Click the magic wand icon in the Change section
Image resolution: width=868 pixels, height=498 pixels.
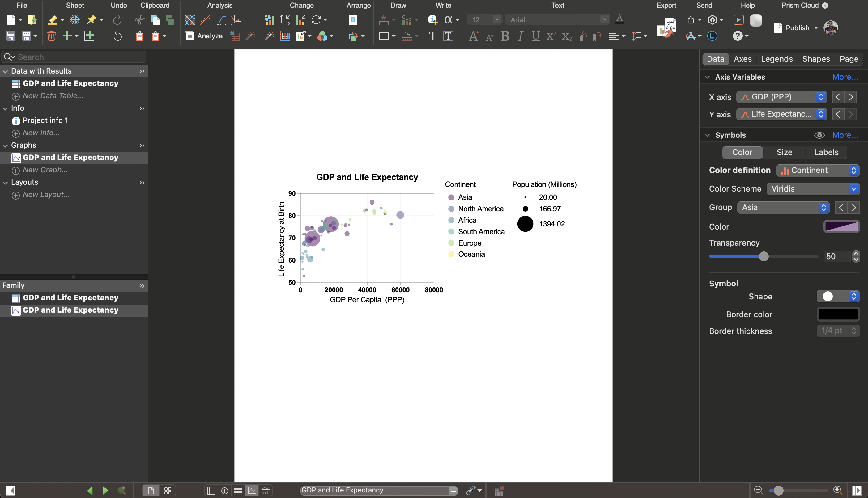[x=269, y=36]
